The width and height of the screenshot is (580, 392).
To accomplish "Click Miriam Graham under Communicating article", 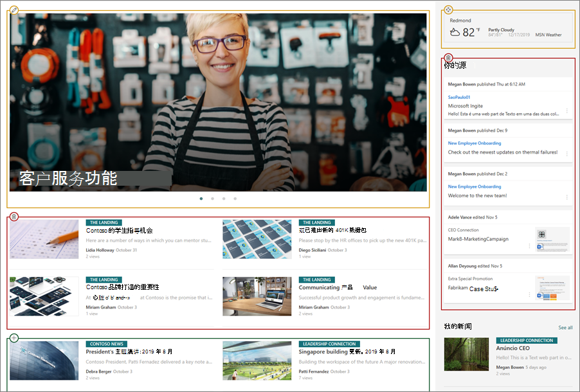I will tap(314, 307).
